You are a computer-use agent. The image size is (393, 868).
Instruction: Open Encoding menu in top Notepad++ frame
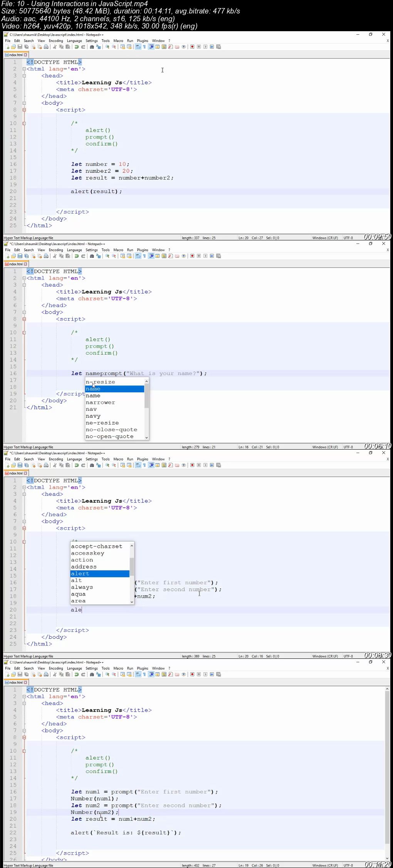click(x=56, y=41)
